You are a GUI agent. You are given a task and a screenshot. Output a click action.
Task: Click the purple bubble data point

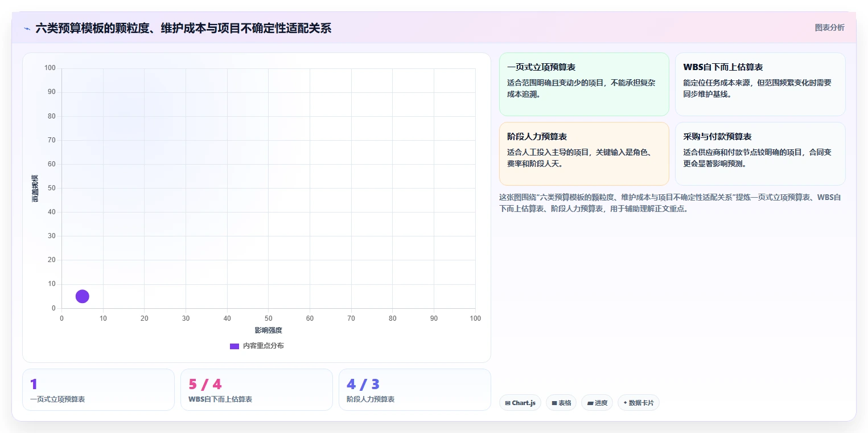[x=82, y=296]
